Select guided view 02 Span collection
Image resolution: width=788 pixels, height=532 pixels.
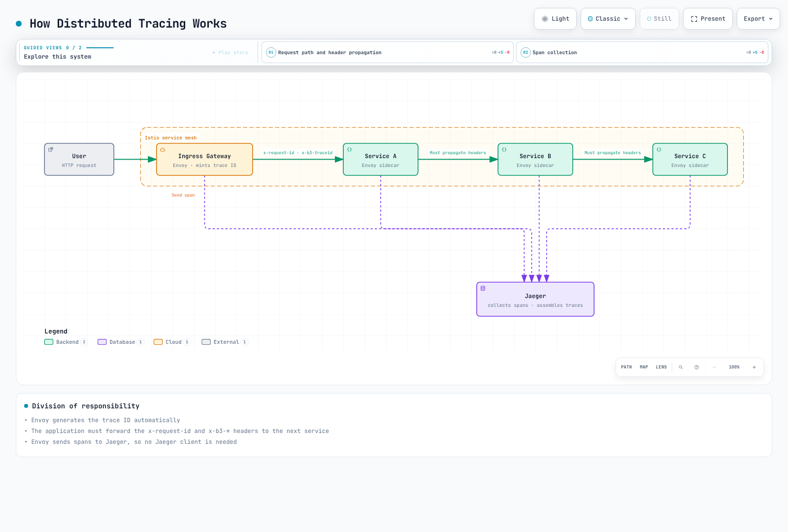[642, 52]
